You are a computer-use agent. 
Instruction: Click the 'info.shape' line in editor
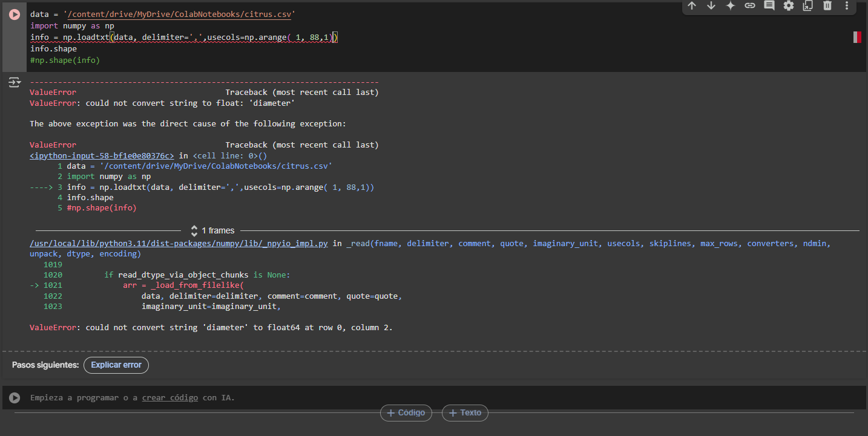tap(53, 49)
